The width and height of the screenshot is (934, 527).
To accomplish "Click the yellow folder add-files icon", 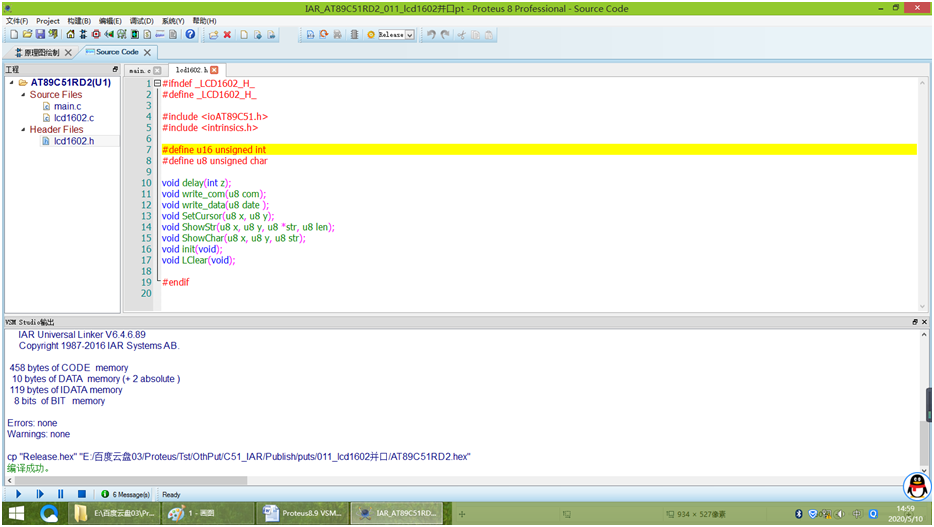I will (213, 35).
